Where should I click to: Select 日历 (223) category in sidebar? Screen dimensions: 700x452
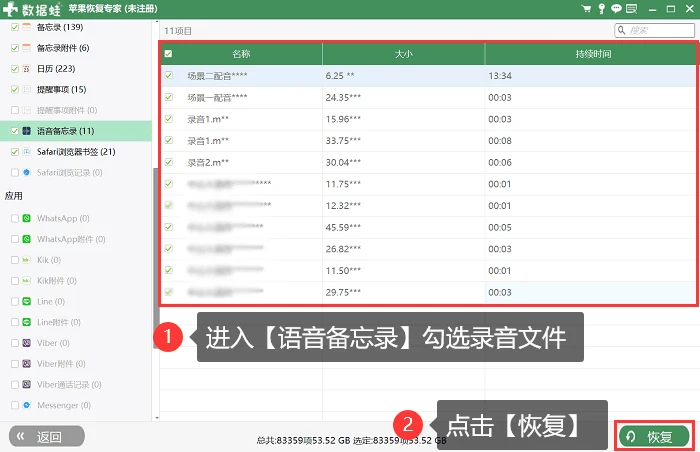[x=56, y=69]
